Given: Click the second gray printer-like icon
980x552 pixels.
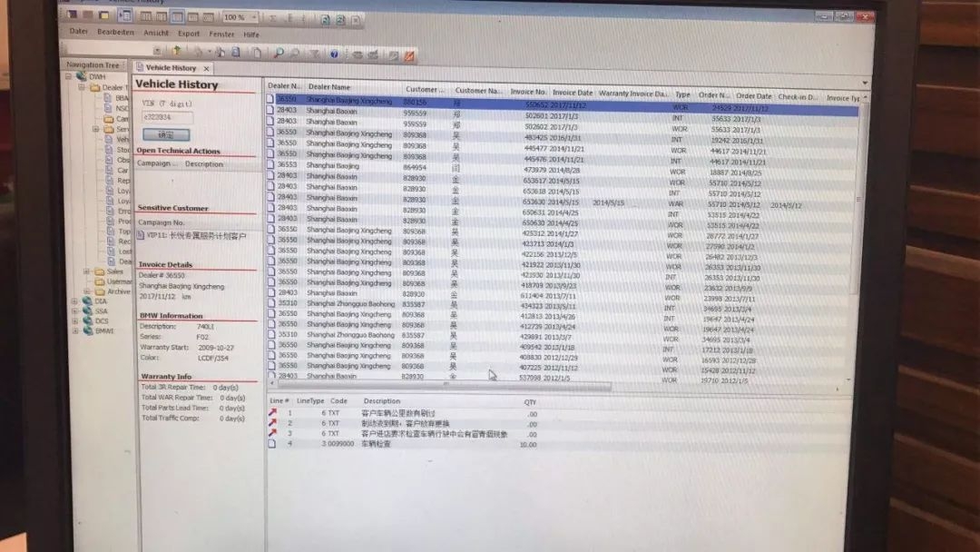Looking at the screenshot, I should (x=373, y=55).
